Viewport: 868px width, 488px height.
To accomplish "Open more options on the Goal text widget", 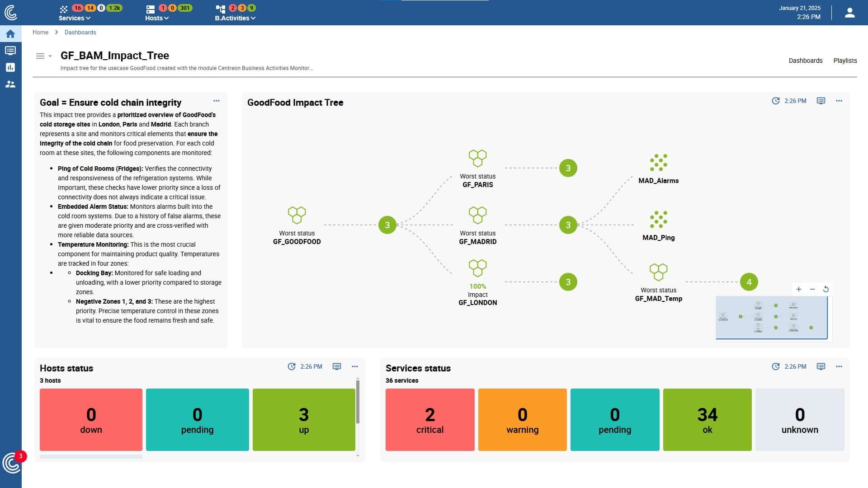I will pyautogui.click(x=217, y=101).
